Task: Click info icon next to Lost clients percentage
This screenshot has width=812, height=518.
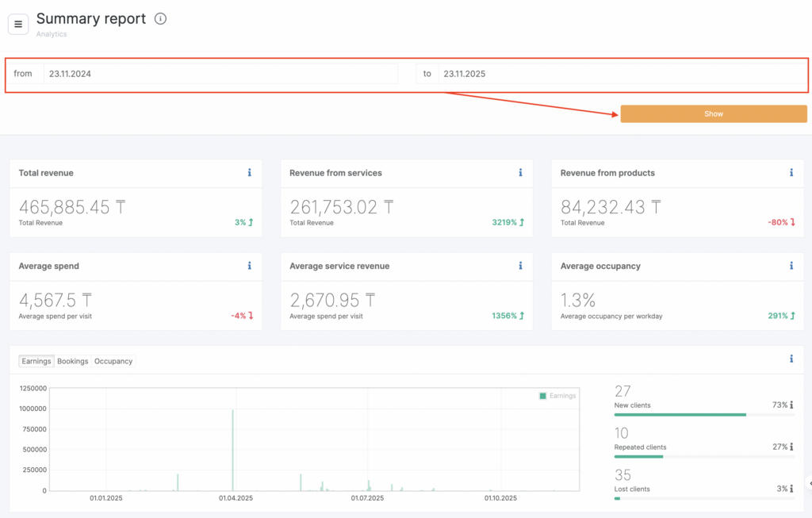Action: pyautogui.click(x=792, y=489)
